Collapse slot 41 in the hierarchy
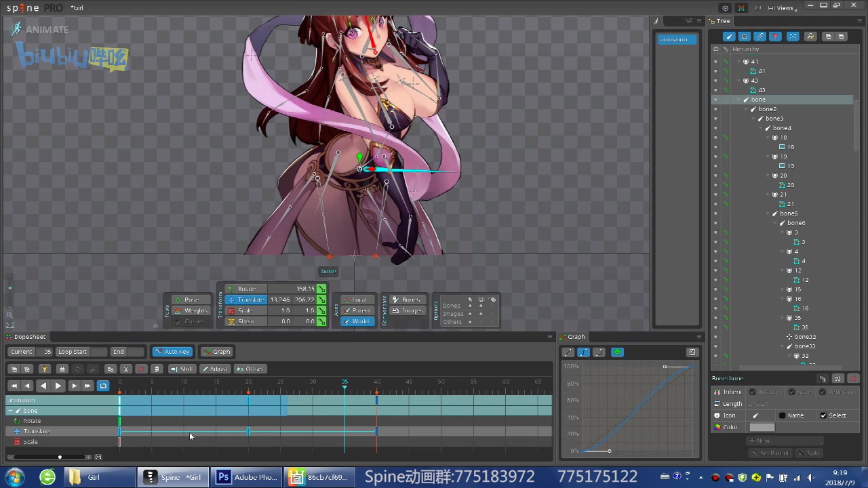Viewport: 868px width, 488px height. (738, 62)
